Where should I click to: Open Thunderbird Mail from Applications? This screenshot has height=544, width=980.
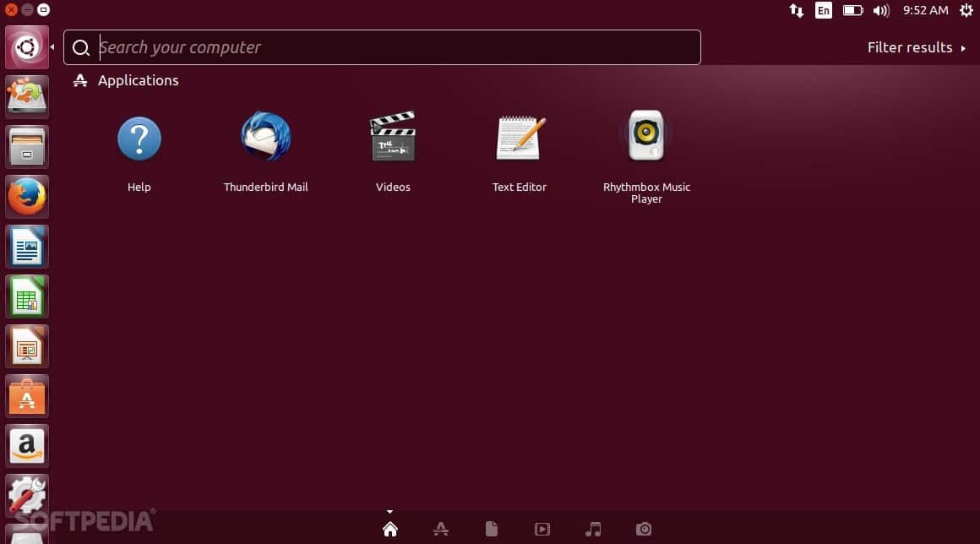[265, 139]
